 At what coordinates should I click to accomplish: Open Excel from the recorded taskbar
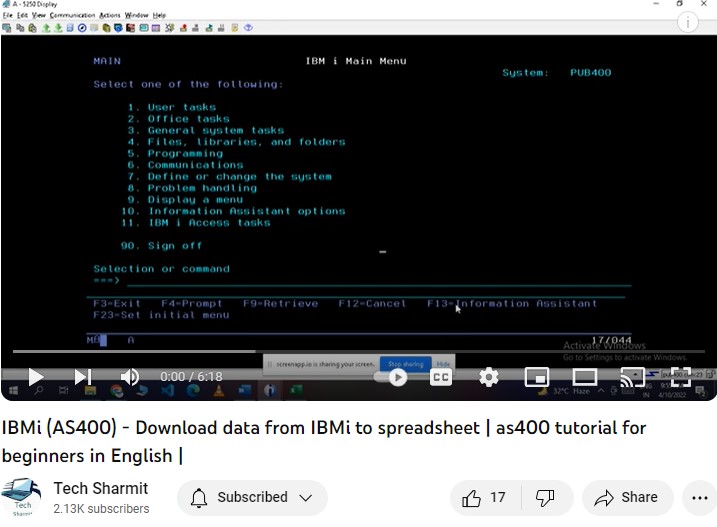(296, 391)
